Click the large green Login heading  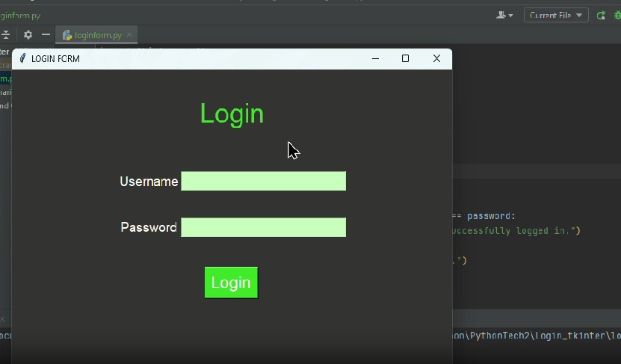click(x=232, y=114)
